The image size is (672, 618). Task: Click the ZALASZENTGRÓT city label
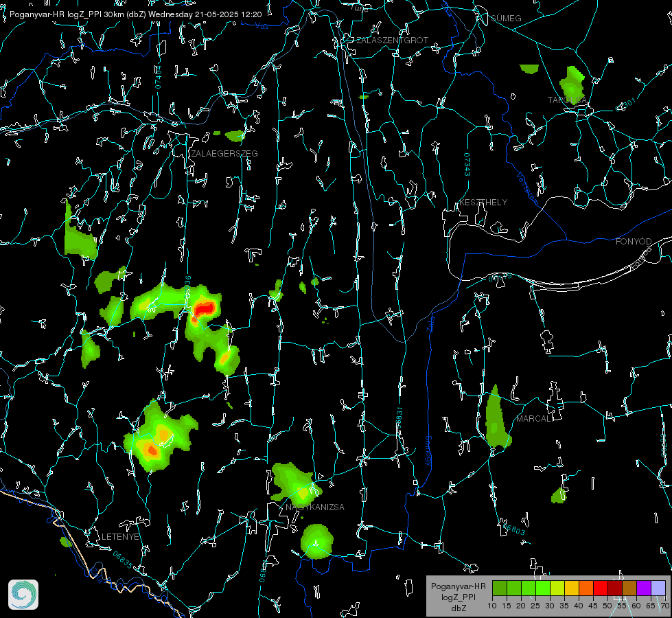point(392,41)
